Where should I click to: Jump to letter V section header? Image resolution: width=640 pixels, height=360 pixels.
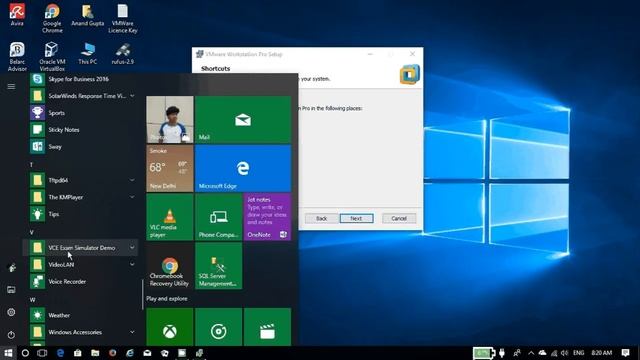click(31, 232)
